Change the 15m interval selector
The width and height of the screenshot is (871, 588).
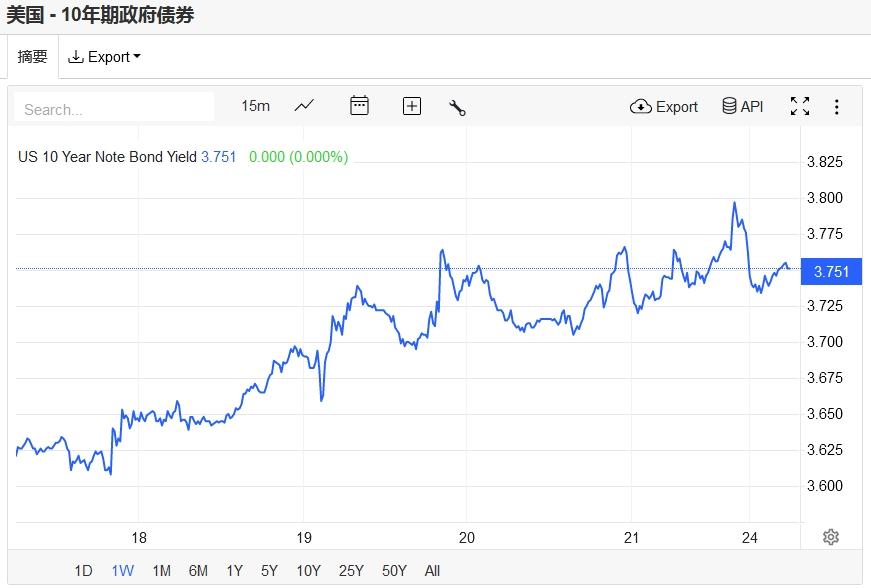[256, 106]
